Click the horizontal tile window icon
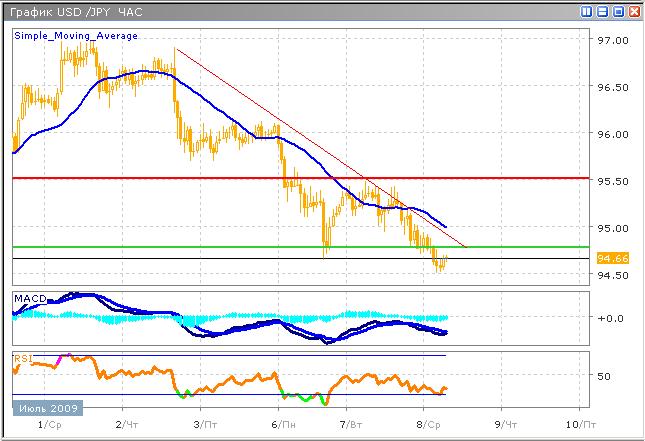Viewport: 645px width, 441px height. [602, 11]
